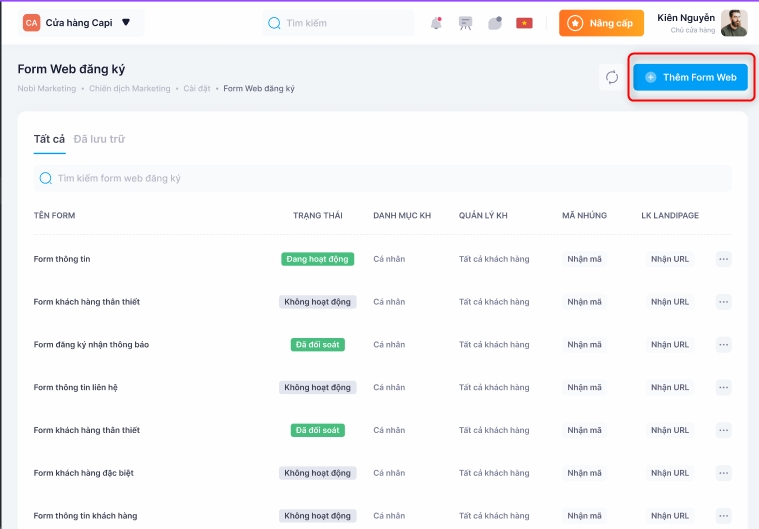
Task: Click the top Tìm kiếm search box
Action: coord(340,23)
